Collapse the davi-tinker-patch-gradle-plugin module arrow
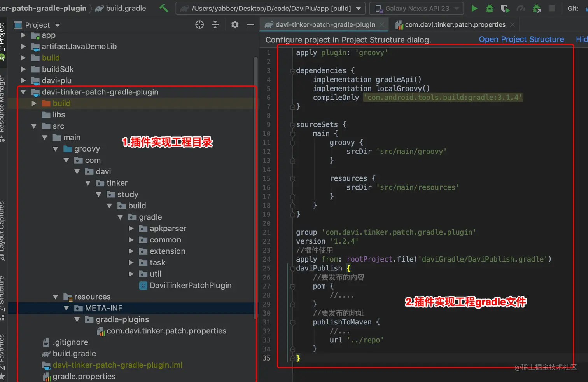Screen dimensions: 588x382 click(23, 92)
